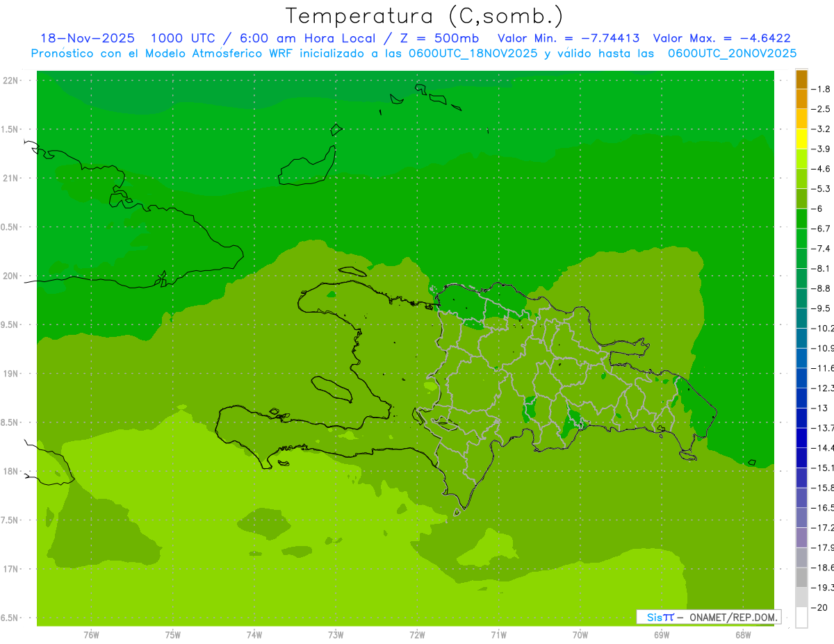Select the teal swatch between -9.5 and -10.2
This screenshot has height=644, width=834.
pos(802,318)
